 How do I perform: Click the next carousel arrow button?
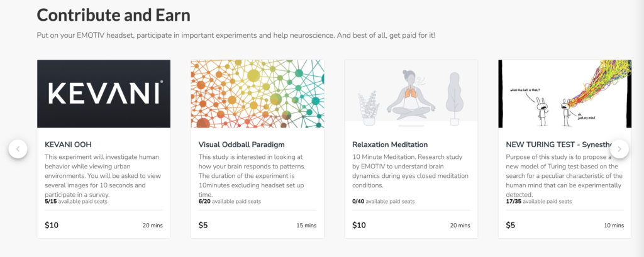(x=619, y=149)
